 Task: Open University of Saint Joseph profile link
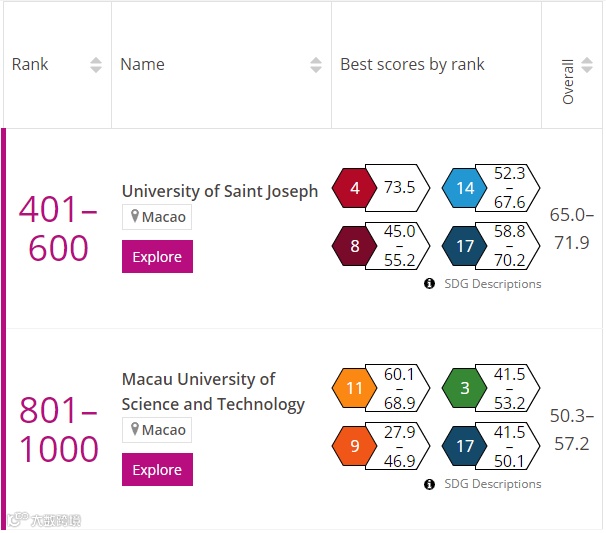pos(220,190)
